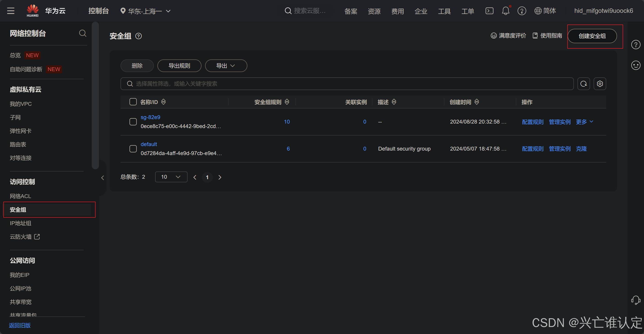Select 网络ACL in sidebar

tap(20, 196)
